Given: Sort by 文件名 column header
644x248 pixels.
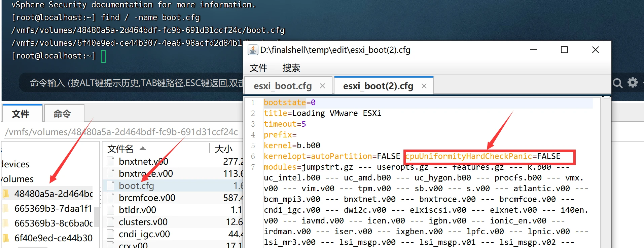Looking at the screenshot, I should click(x=120, y=149).
